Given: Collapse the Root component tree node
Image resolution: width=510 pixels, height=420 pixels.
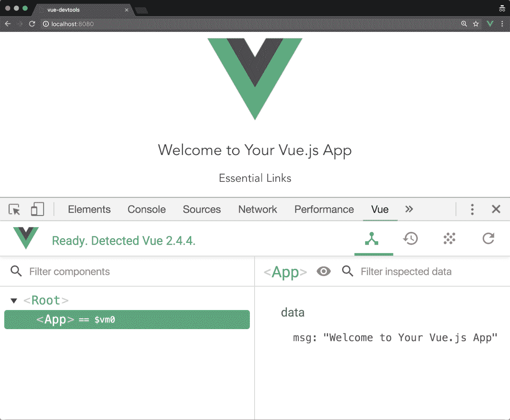Looking at the screenshot, I should point(14,301).
